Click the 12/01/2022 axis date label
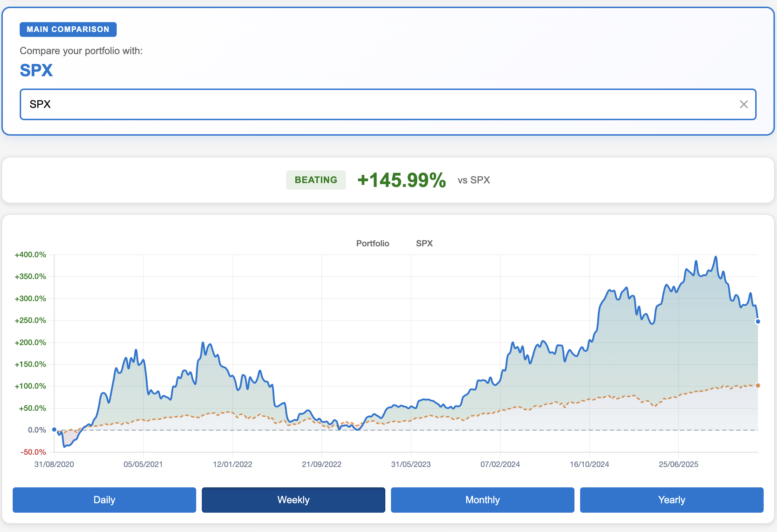Viewport: 777px width, 532px height. pyautogui.click(x=233, y=464)
